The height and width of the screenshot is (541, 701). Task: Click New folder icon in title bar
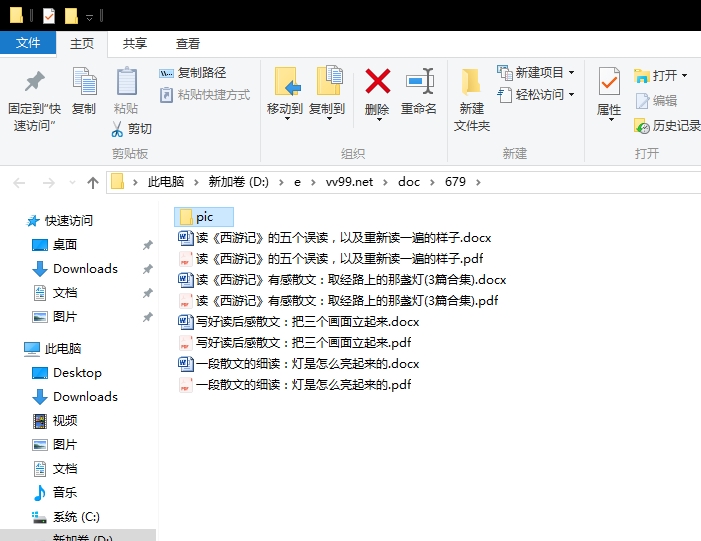(x=71, y=16)
